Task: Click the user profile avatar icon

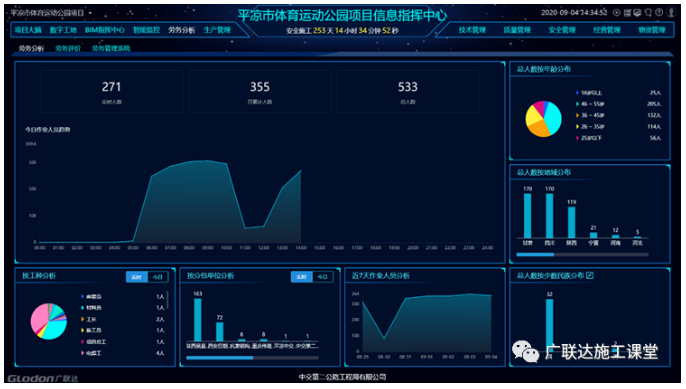Action: [x=671, y=13]
